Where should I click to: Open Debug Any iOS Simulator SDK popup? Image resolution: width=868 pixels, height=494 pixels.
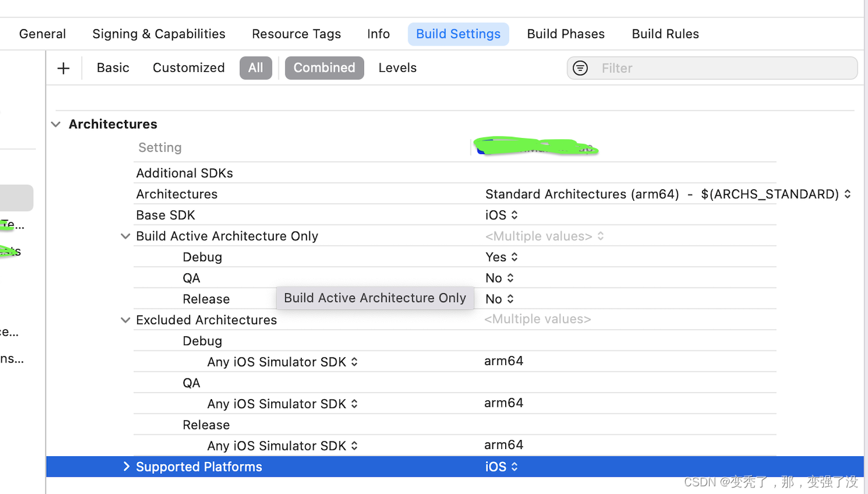282,362
